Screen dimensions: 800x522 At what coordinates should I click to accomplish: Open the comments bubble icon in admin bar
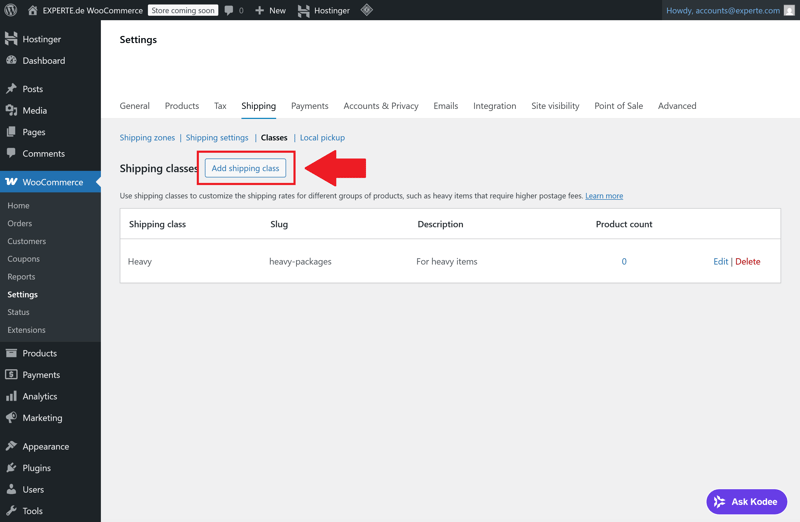coord(229,10)
